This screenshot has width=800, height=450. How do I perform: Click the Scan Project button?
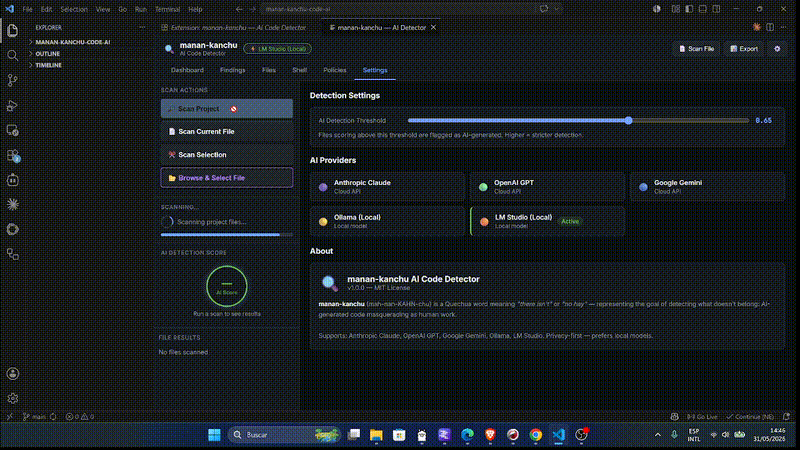[x=227, y=109]
